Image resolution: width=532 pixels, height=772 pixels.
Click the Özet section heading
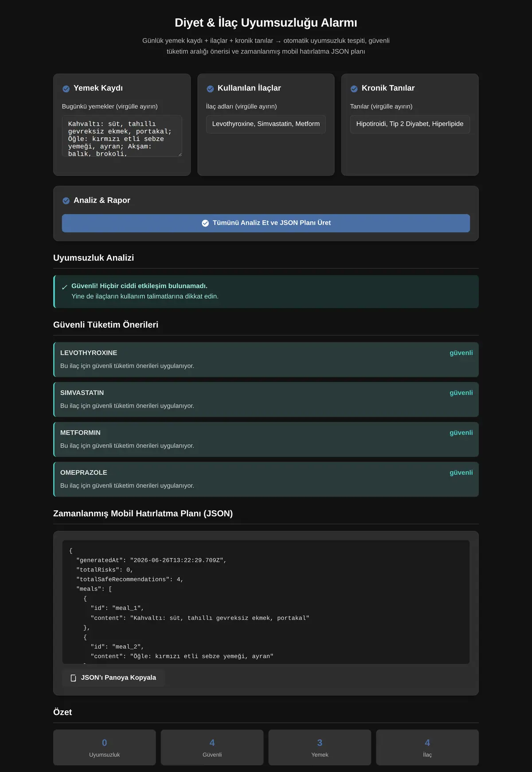point(63,713)
